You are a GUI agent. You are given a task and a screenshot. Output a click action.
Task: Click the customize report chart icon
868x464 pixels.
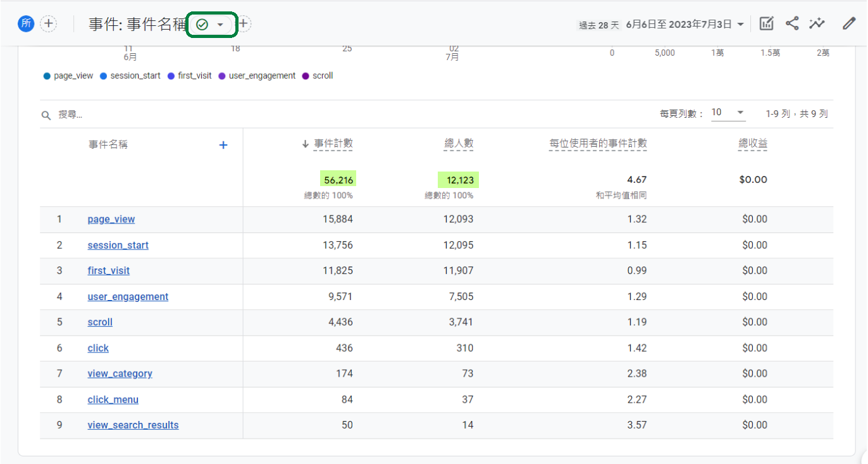point(766,24)
